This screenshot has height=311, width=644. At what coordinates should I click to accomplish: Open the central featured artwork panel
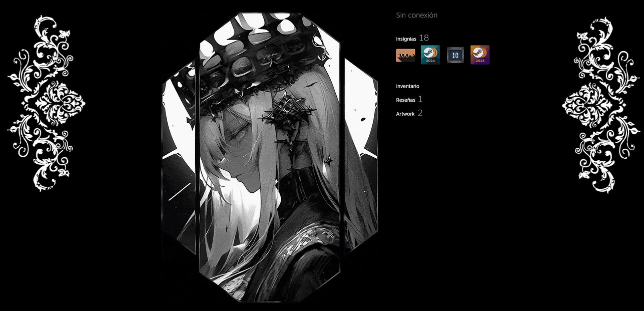coord(269,158)
